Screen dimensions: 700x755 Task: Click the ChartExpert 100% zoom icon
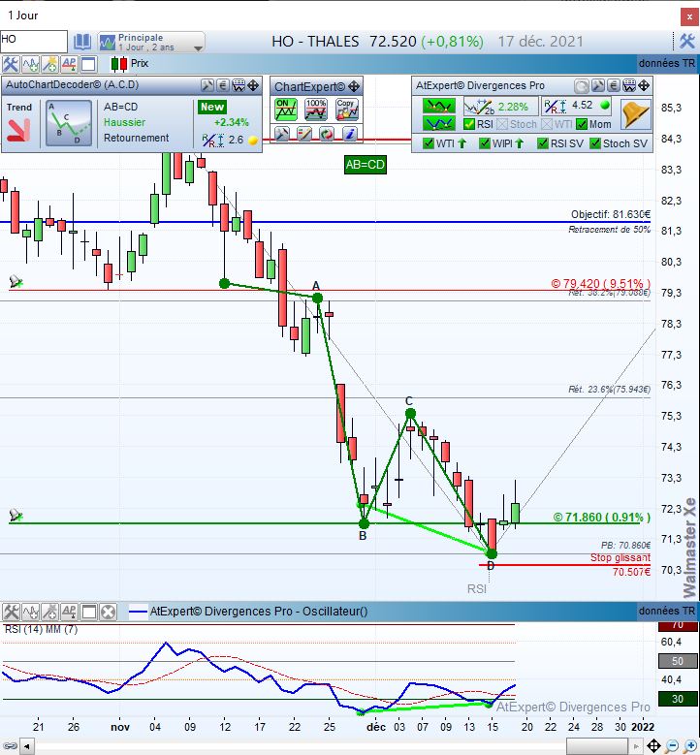316,110
